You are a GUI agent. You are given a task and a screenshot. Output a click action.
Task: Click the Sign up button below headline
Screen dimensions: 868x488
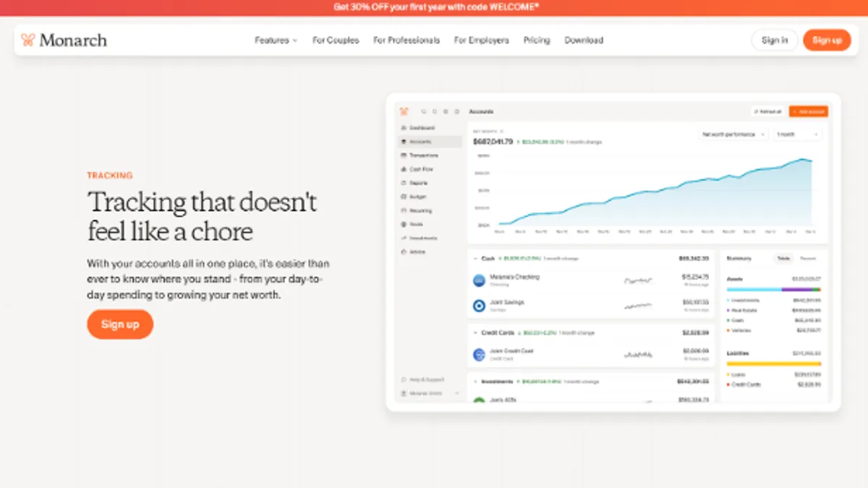[x=120, y=325]
